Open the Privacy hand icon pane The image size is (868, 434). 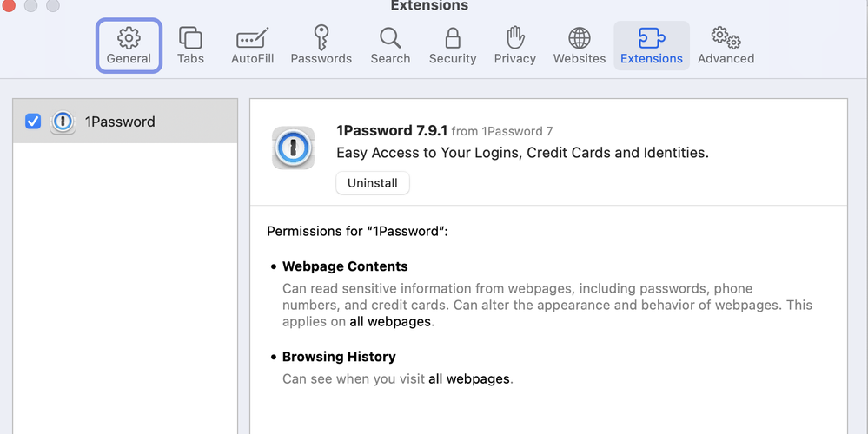click(515, 38)
